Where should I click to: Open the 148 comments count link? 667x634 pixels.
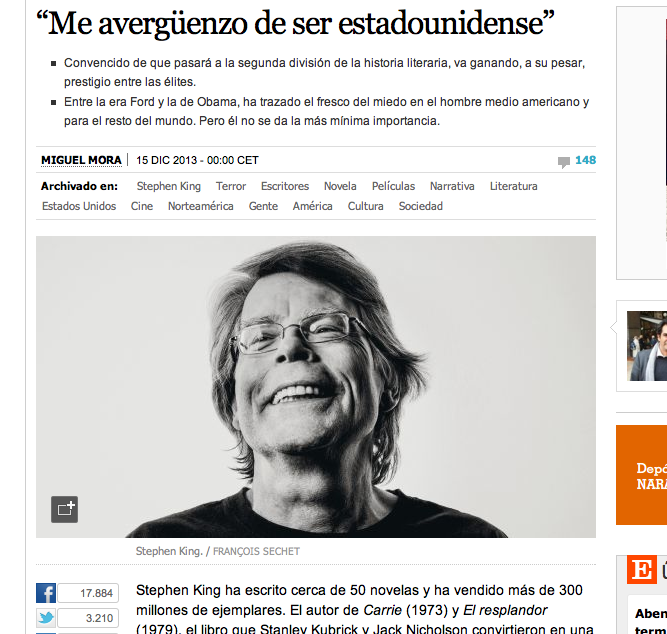[x=585, y=160]
